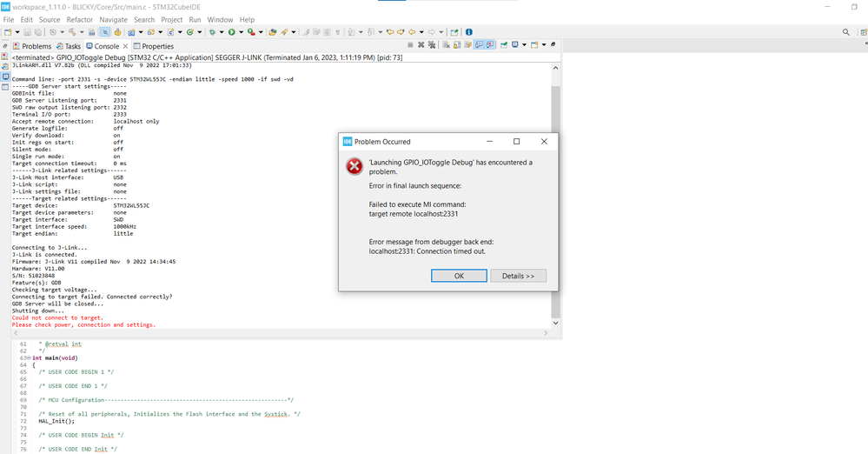
Task: Click the flashlight Search toolbar icon
Action: pyautogui.click(x=283, y=32)
